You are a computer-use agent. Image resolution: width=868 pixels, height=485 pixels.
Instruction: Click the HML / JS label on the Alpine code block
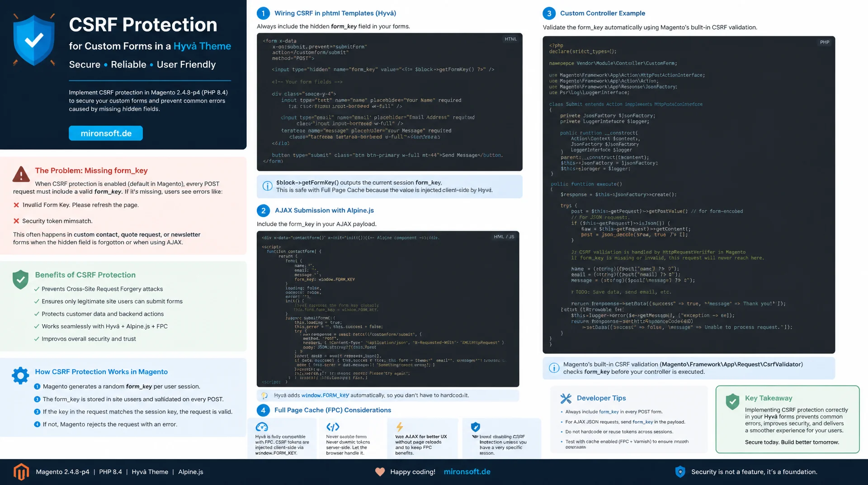[504, 237]
